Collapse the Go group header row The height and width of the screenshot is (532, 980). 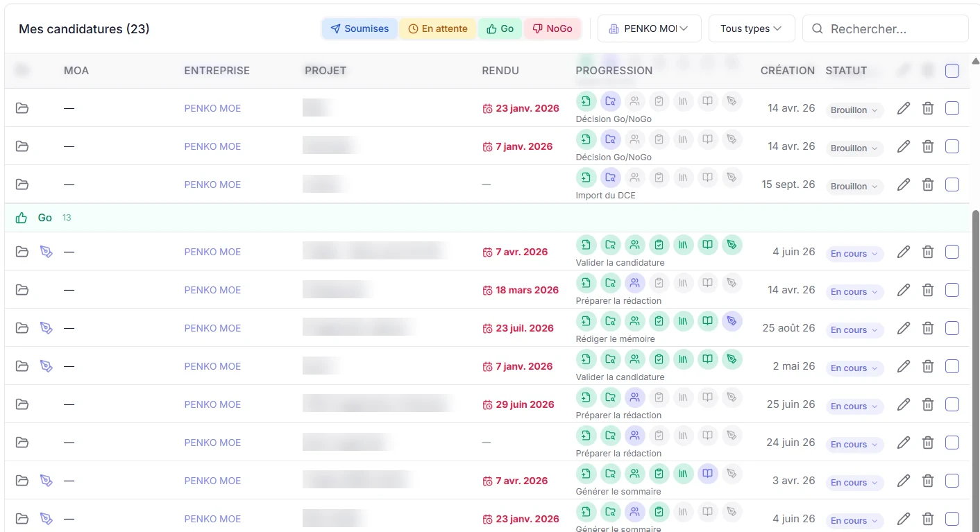click(487, 218)
